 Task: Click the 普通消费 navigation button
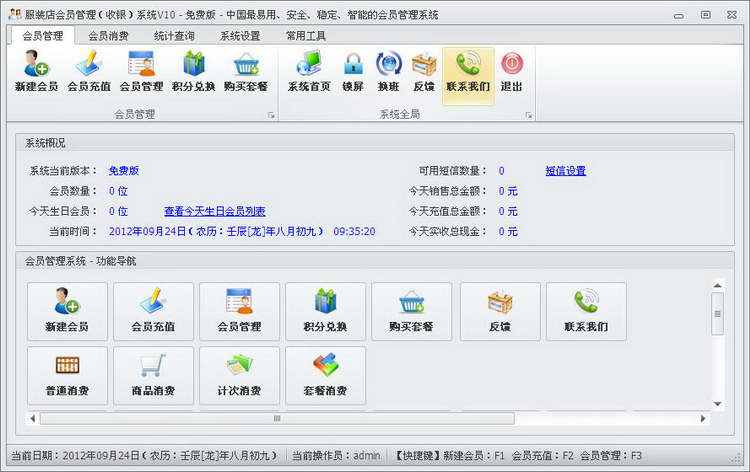click(67, 375)
